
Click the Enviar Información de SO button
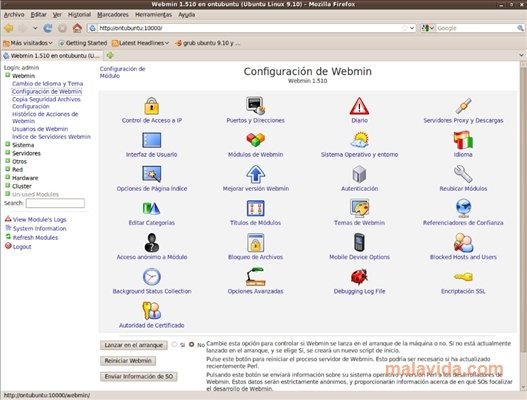(139, 376)
